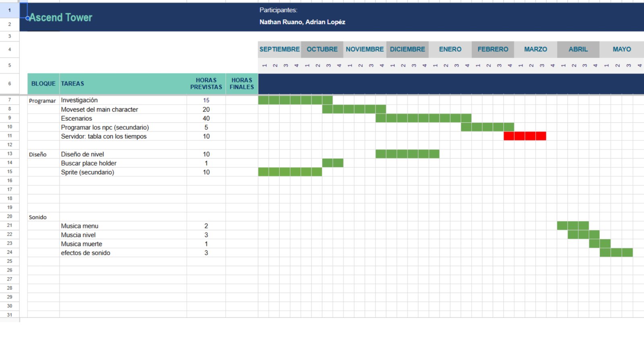Screen dimensions: 644x362
Task: Click the HORAS FINALES column header
Action: 242,84
